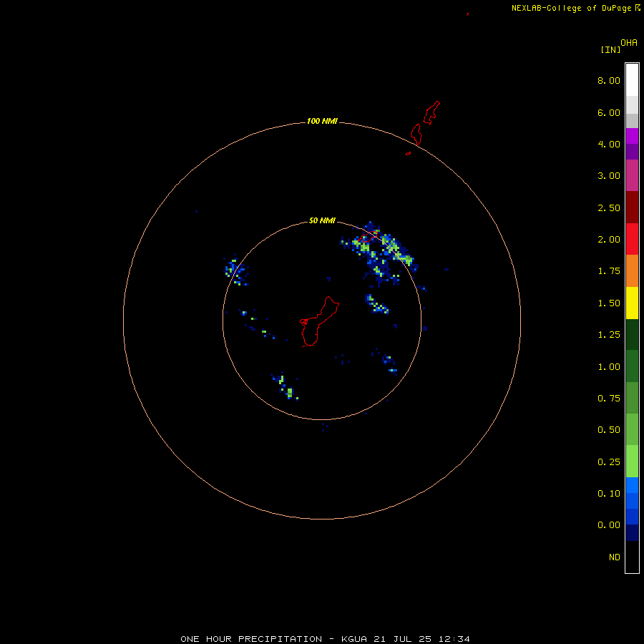
Task: Click the large red island outline farthest northeast
Action: 431,113
